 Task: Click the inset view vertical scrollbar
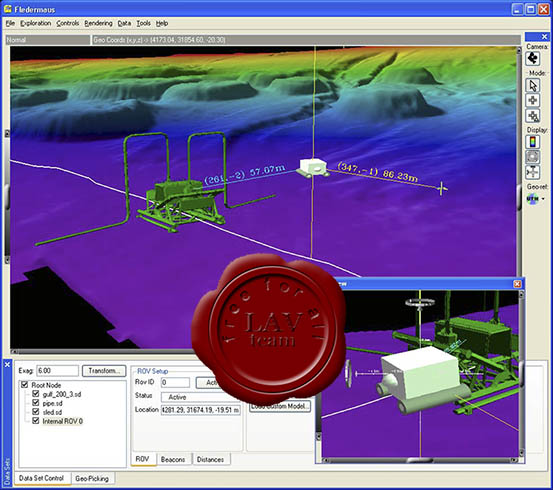tap(521, 374)
